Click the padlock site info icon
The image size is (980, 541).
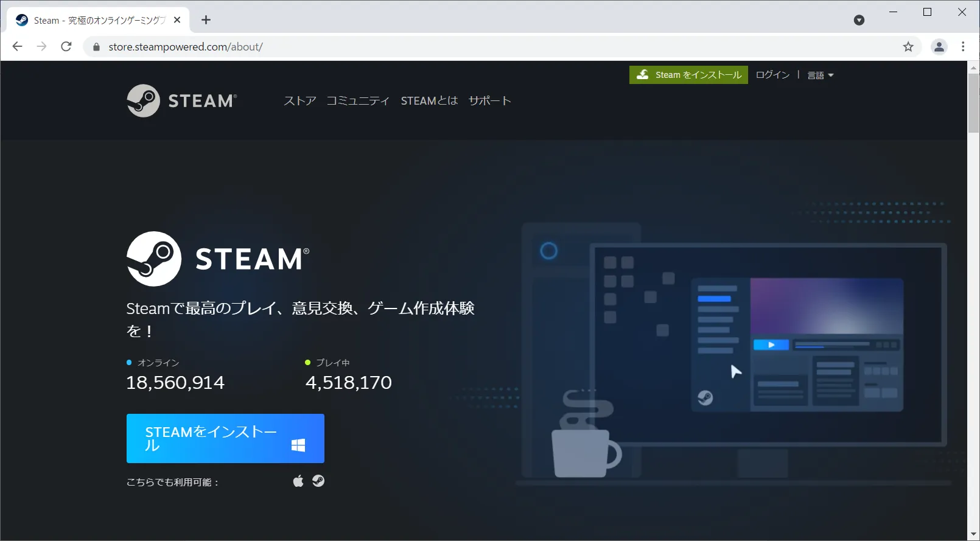(96, 47)
